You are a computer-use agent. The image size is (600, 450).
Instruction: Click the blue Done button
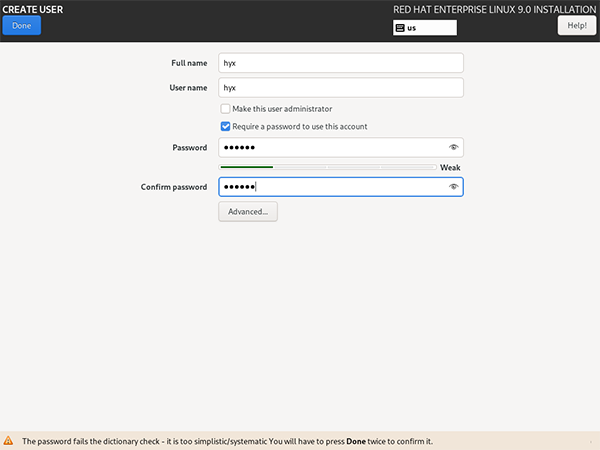(x=21, y=26)
